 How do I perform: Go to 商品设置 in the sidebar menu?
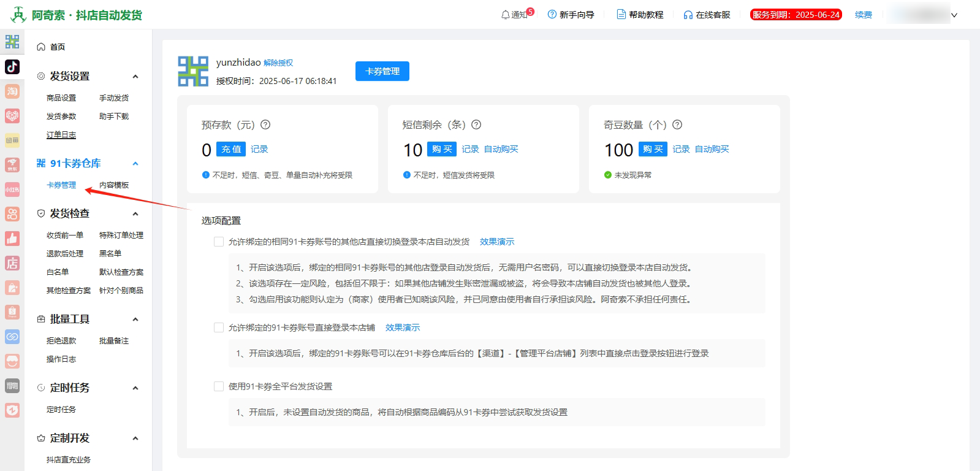(61, 98)
